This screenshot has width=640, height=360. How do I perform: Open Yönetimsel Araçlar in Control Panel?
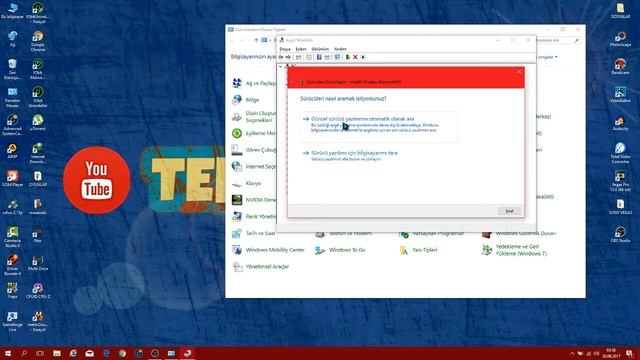click(260, 267)
